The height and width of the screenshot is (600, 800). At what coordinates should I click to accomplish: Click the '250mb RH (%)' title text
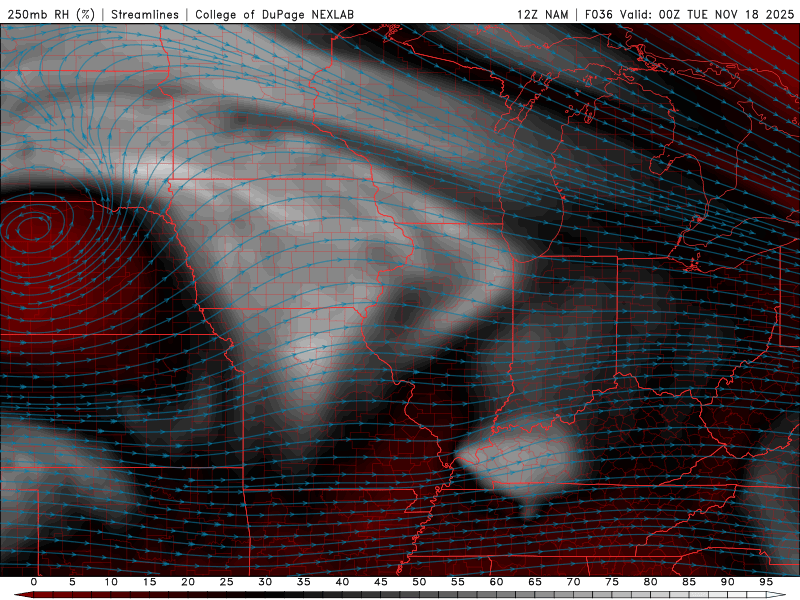[x=51, y=14]
